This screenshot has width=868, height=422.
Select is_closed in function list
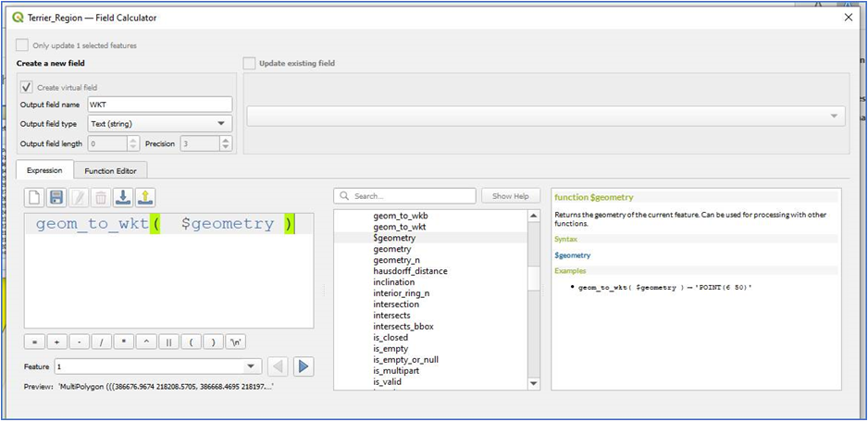coord(391,337)
